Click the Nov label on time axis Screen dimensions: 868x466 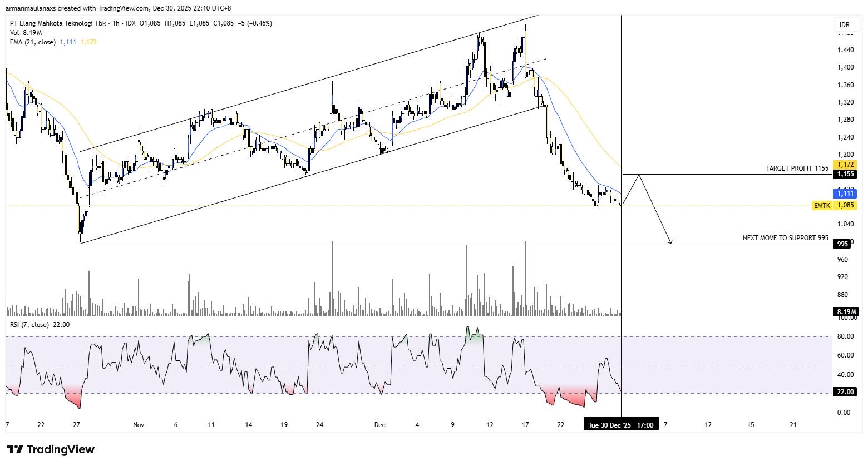coord(139,425)
